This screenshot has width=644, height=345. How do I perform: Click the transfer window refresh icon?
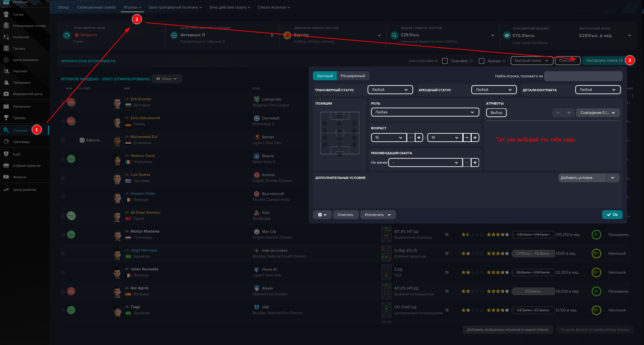[x=67, y=35]
